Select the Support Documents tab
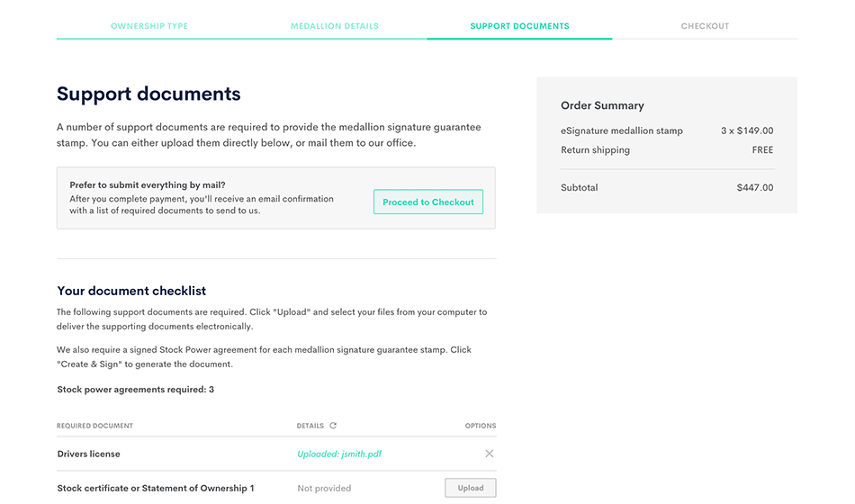 point(519,26)
